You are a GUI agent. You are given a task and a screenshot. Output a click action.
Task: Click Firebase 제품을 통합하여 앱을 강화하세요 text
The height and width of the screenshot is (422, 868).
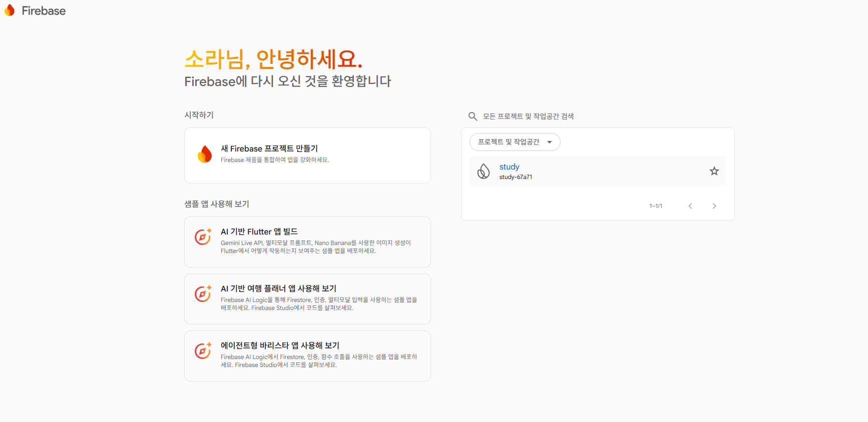[275, 160]
